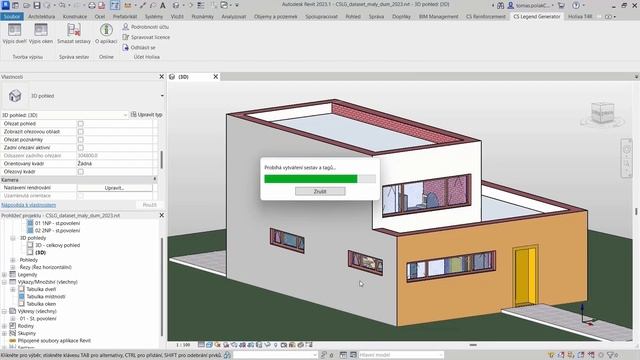The width and height of the screenshot is (640, 360).
Task: Click the 1 : 100 view scale
Action: [183, 345]
